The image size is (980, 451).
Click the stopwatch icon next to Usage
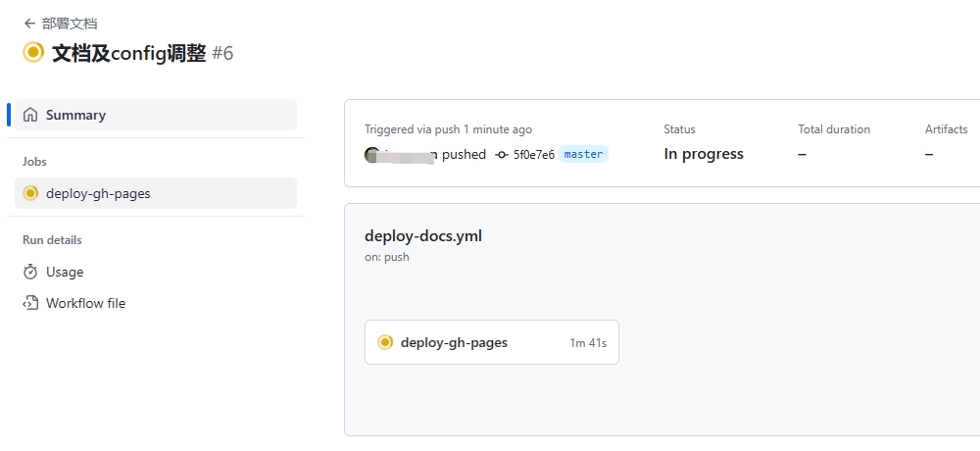pyautogui.click(x=30, y=272)
